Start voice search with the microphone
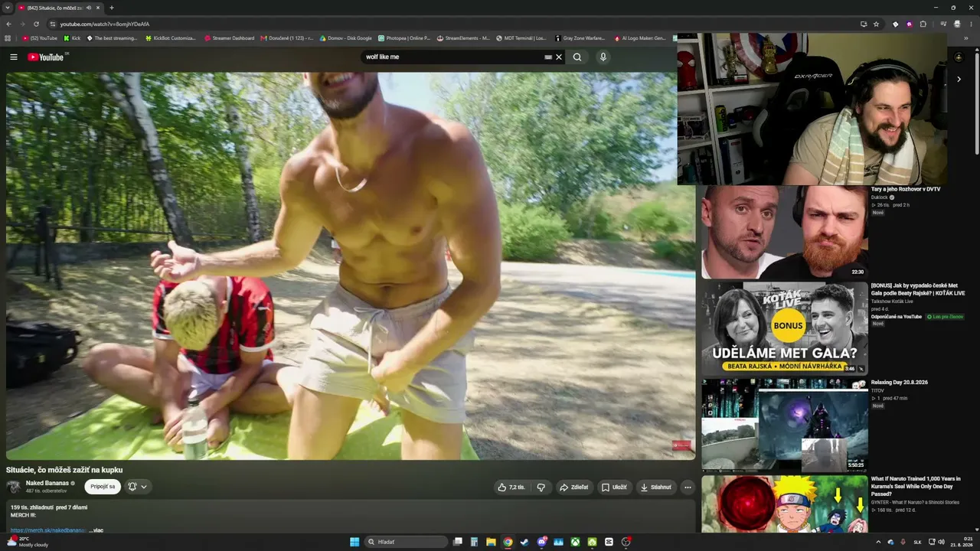980x551 pixels. [603, 57]
